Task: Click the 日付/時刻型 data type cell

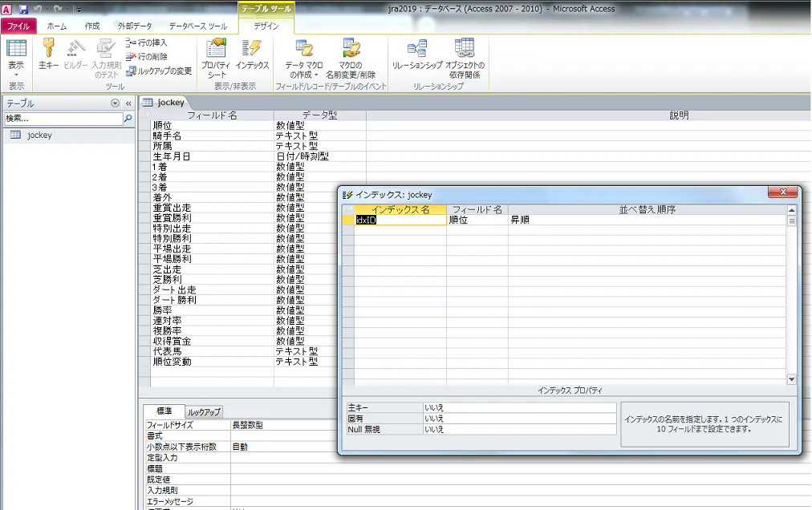Action: point(319,156)
